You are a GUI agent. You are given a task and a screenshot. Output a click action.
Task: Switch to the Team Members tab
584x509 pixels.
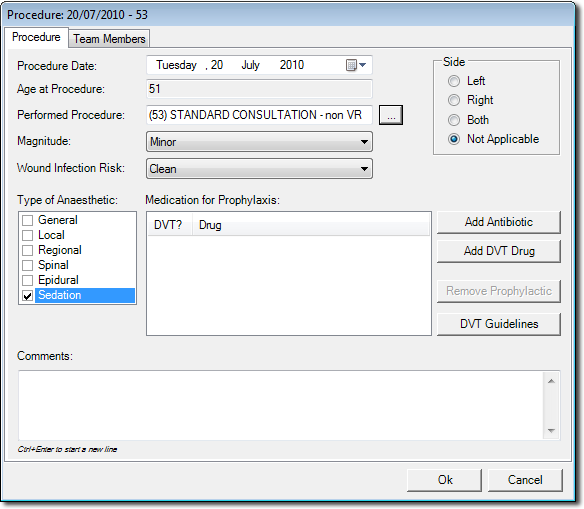pos(109,39)
